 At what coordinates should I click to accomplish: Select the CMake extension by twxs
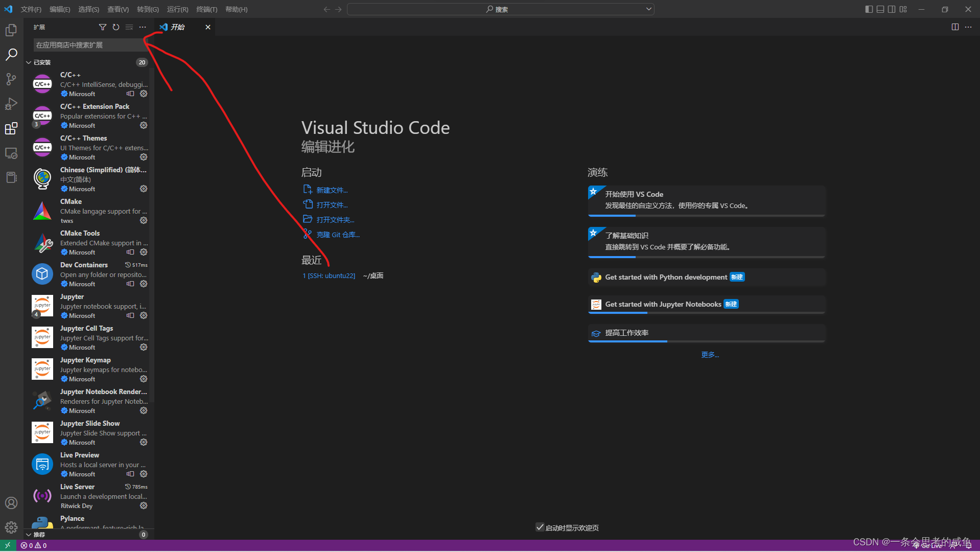pyautogui.click(x=89, y=211)
